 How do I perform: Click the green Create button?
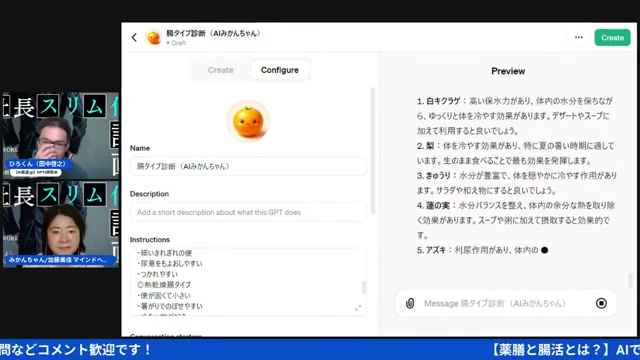point(612,38)
